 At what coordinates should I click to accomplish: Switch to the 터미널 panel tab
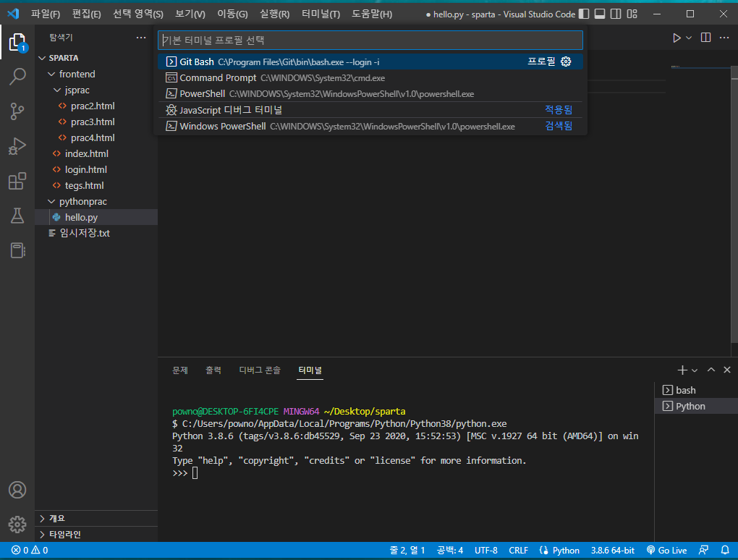pos(310,370)
